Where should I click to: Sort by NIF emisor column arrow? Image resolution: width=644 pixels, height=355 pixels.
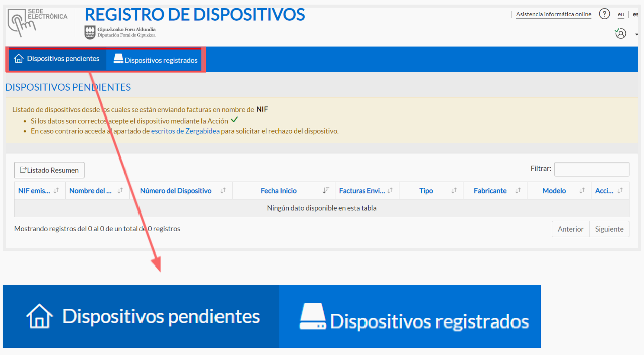pos(56,190)
